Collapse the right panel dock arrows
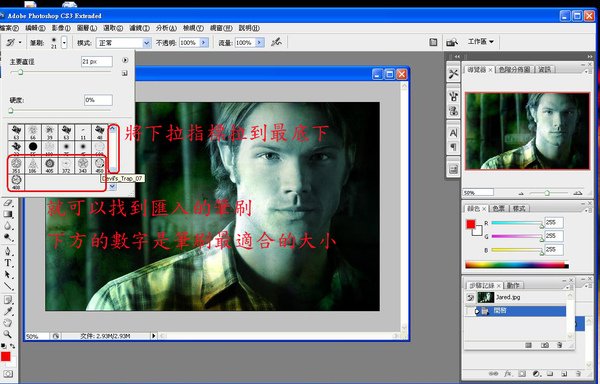This screenshot has width=600, height=384. tap(590, 56)
